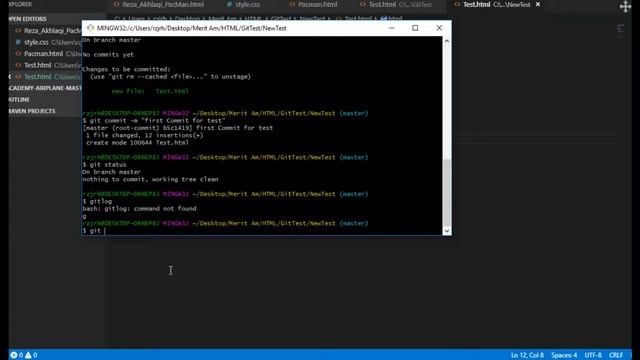Image resolution: width=640 pixels, height=360 pixels.
Task: Click the terminal scrollbar up arrow
Action: point(447,41)
